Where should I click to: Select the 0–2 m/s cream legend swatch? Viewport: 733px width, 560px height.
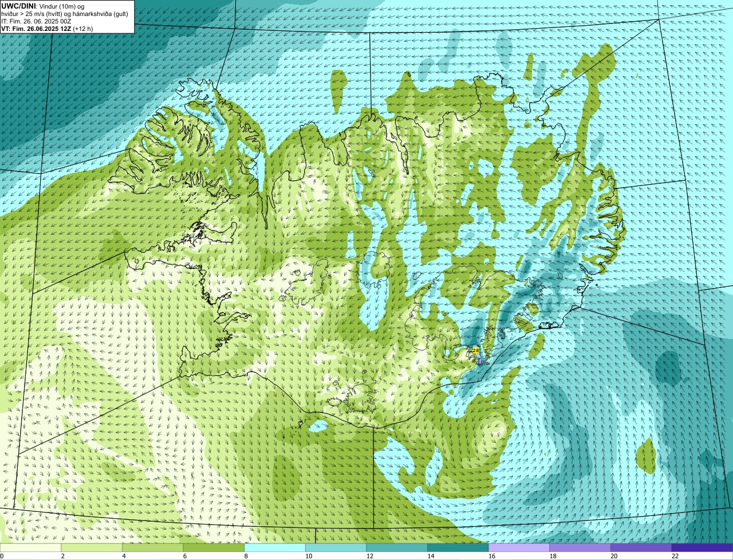pyautogui.click(x=30, y=547)
